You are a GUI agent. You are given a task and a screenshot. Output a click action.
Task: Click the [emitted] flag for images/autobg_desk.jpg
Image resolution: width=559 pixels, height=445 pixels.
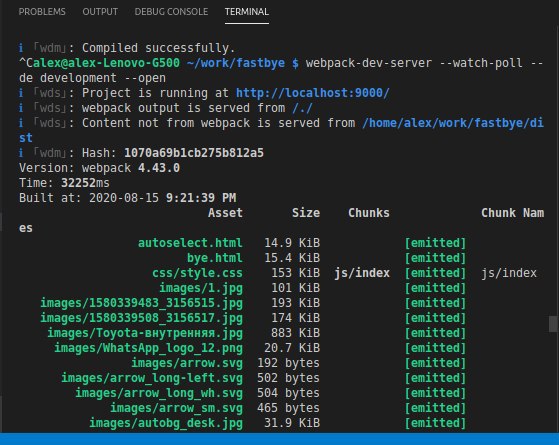(x=435, y=423)
